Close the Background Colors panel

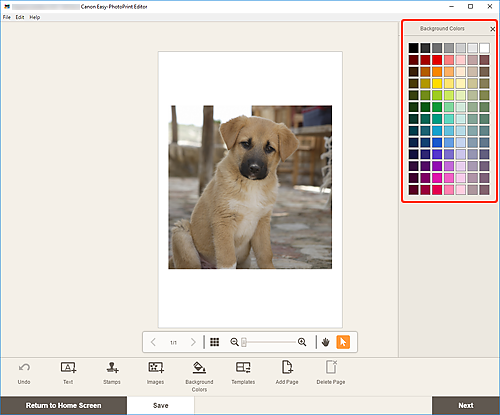coord(492,29)
